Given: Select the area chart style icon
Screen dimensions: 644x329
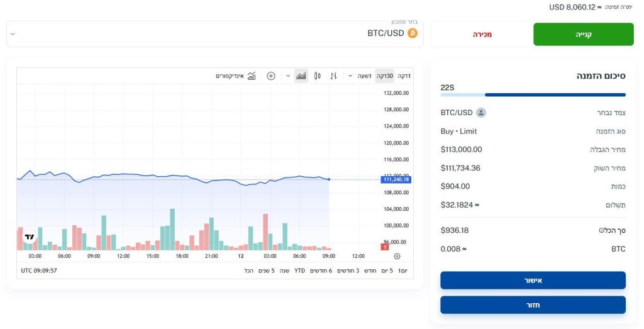Looking at the screenshot, I should click(x=301, y=76).
